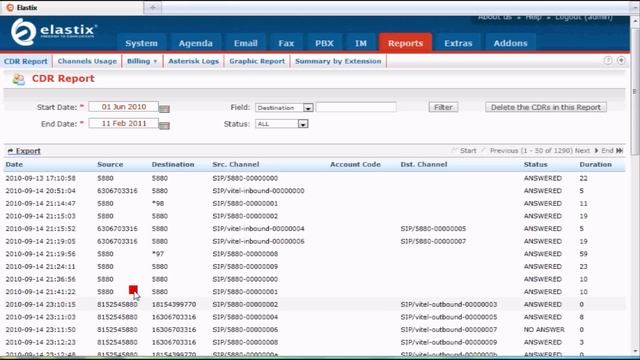Go to Summary by Extension submenu
Viewport: 640px width, 360px height.
tap(338, 61)
